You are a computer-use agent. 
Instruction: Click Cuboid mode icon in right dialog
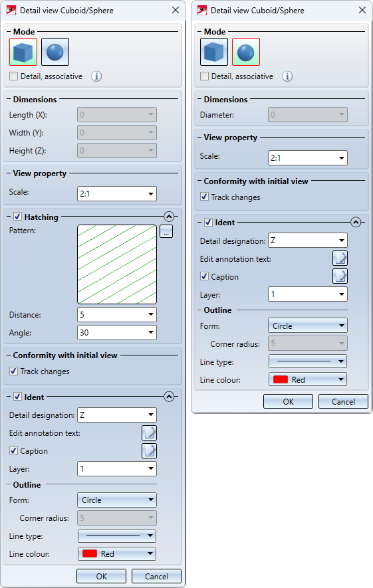pos(214,52)
